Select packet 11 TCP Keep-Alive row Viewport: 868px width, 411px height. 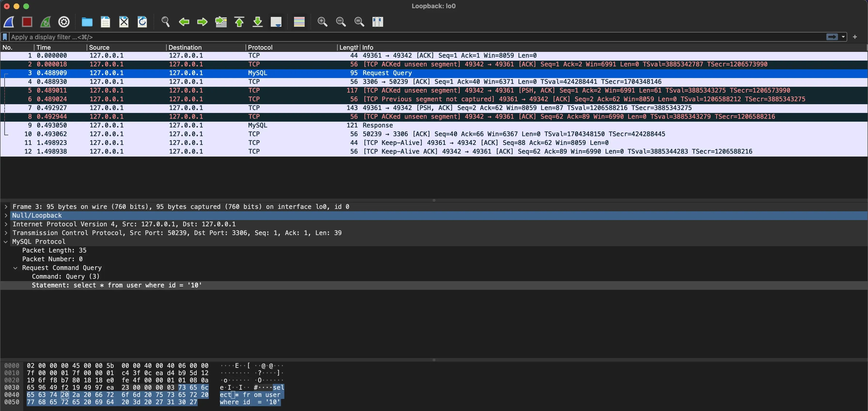coord(434,143)
